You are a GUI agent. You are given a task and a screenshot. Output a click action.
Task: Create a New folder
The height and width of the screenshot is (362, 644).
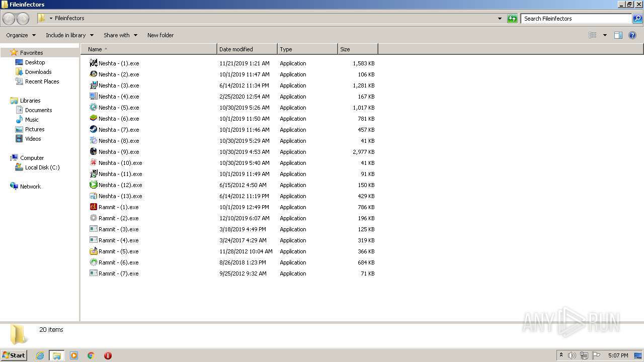(x=160, y=35)
